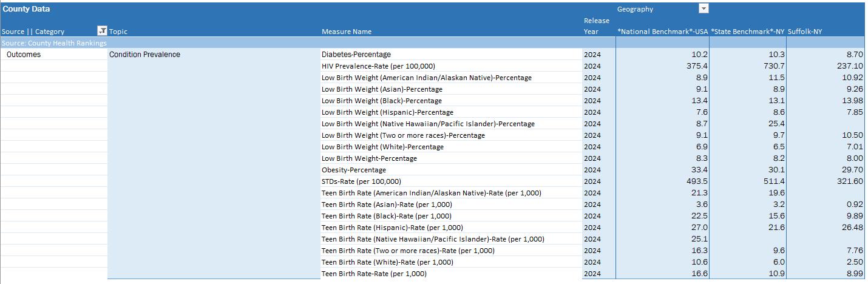Select the Obesity-Percentage measure name
868x284 pixels.
pyautogui.click(x=354, y=170)
